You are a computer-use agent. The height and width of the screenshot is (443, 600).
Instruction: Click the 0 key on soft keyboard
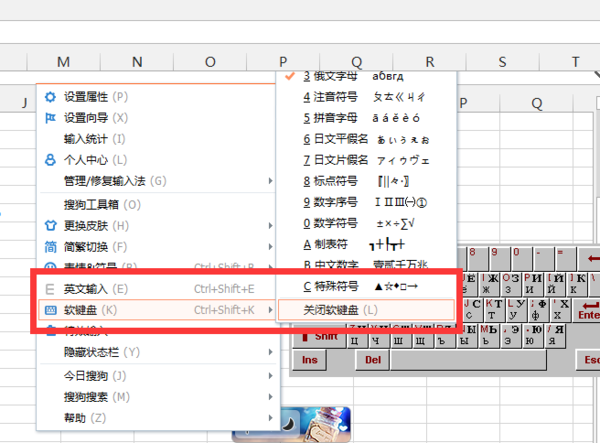pos(521,258)
